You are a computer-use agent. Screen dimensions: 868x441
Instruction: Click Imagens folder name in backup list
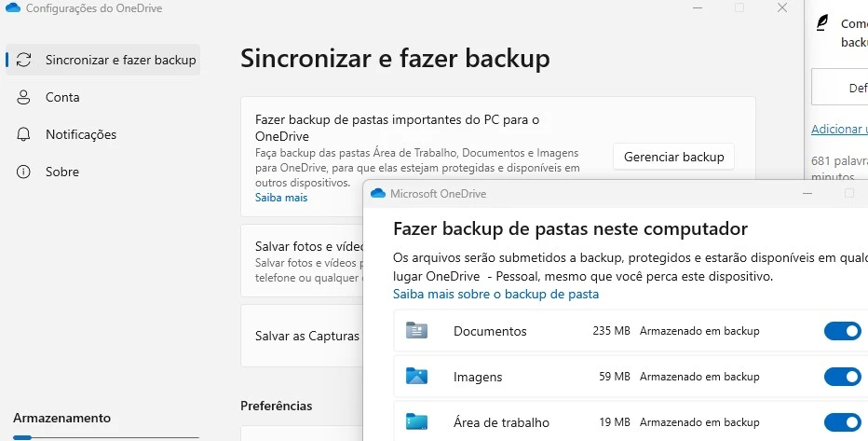pos(478,378)
